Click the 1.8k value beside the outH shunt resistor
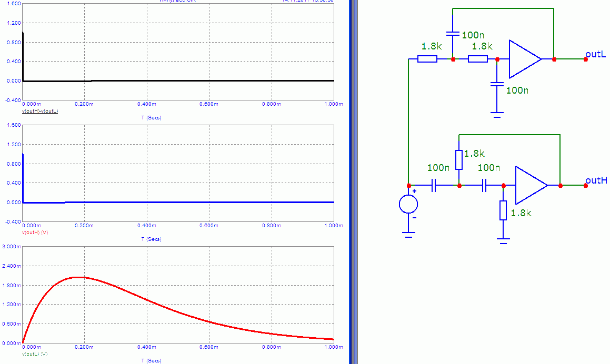Image resolution: width=610 pixels, height=364 pixels. [x=521, y=213]
